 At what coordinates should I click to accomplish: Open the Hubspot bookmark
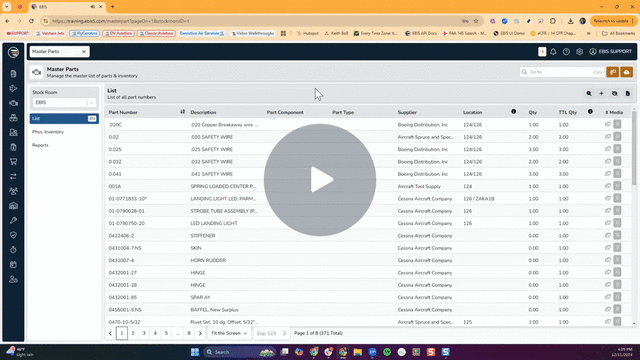308,33
